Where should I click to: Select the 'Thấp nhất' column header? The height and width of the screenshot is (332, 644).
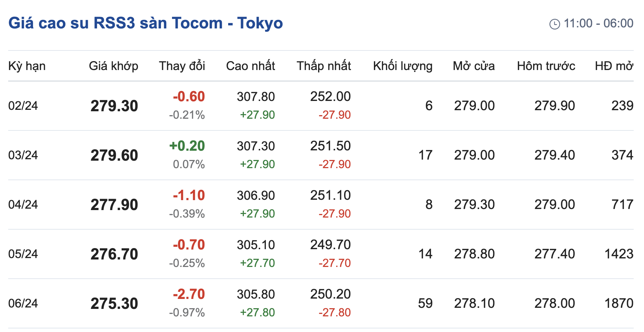pos(324,66)
